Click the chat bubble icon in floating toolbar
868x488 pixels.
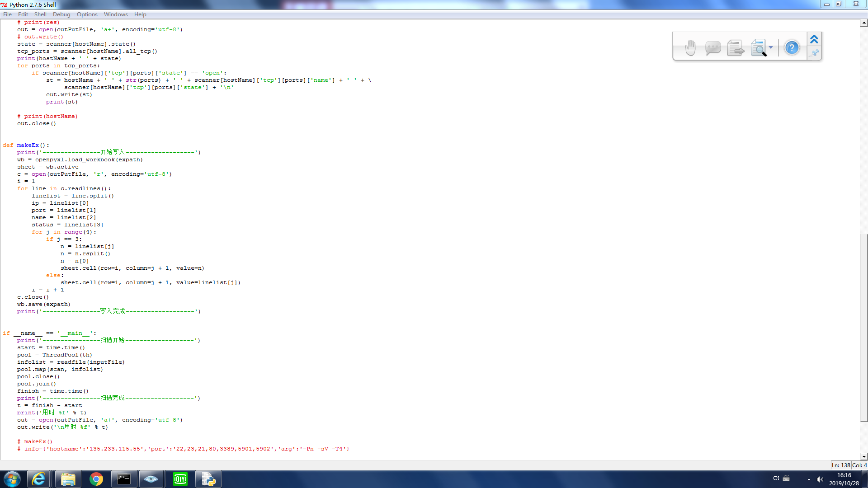click(713, 47)
